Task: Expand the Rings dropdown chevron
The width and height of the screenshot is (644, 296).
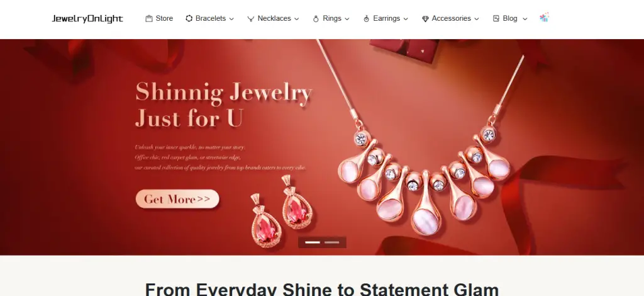Action: point(347,19)
